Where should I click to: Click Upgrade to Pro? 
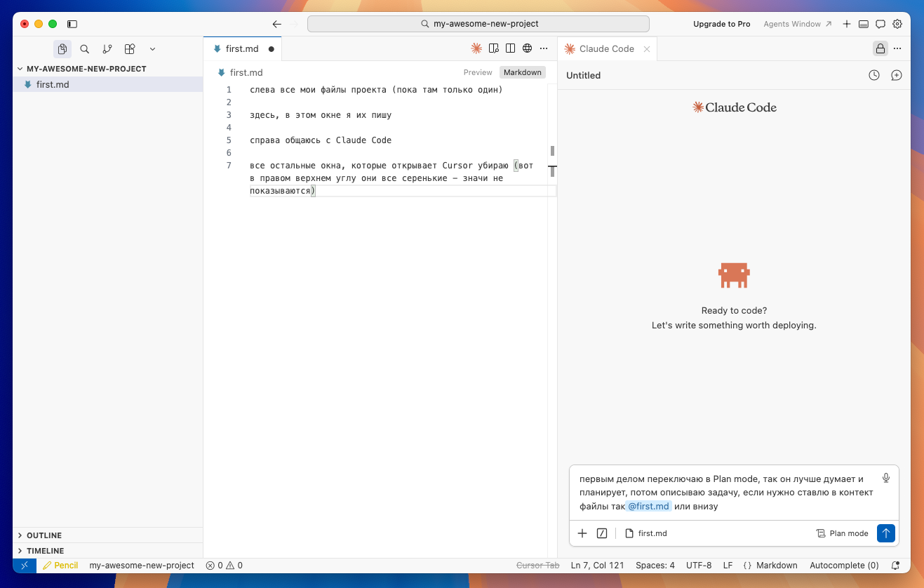coord(721,24)
